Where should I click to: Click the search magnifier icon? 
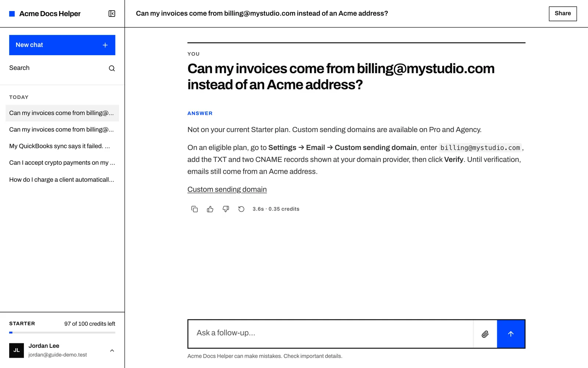coord(112,68)
